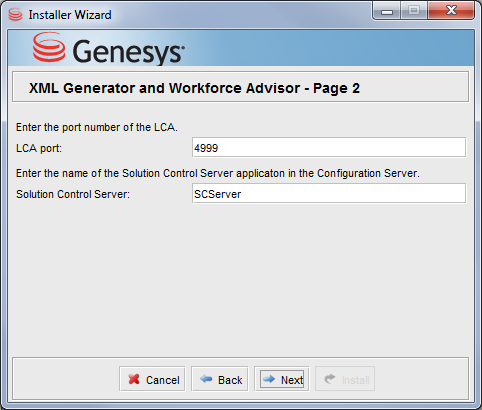Click the XML Generator and Workforce Advisor heading
482x410 pixels.
[194, 88]
